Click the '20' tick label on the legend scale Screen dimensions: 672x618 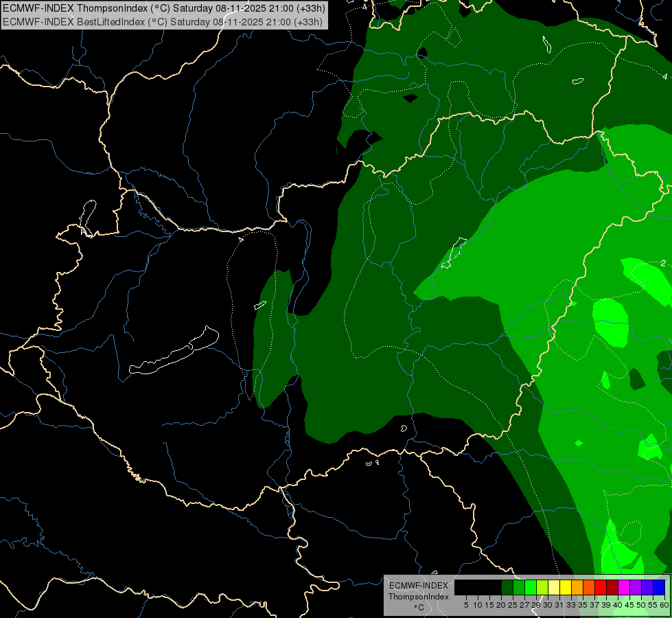click(x=502, y=605)
